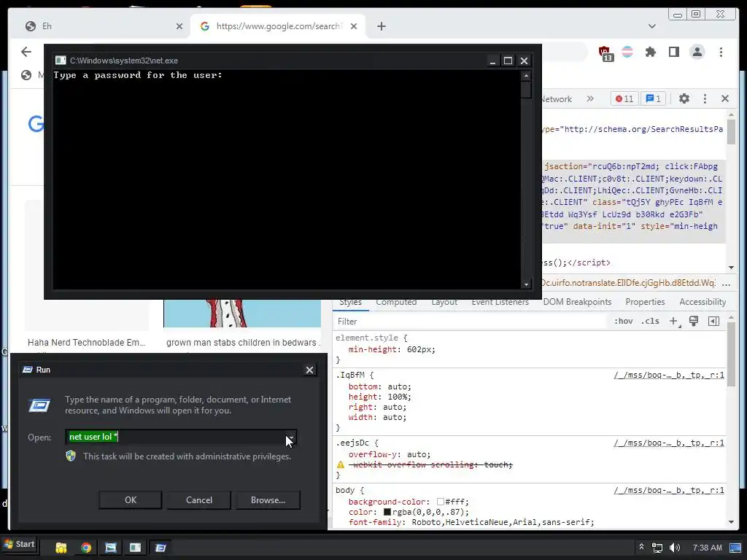Open Chrome tab search chevron
Viewport: 747px width, 560px height.
pos(652,26)
